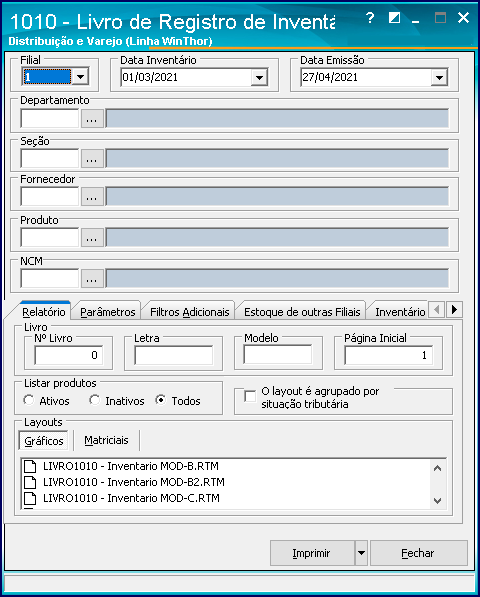Open the Fornecedor lookup ellipsis button
Image resolution: width=480 pixels, height=597 pixels.
pyautogui.click(x=92, y=197)
